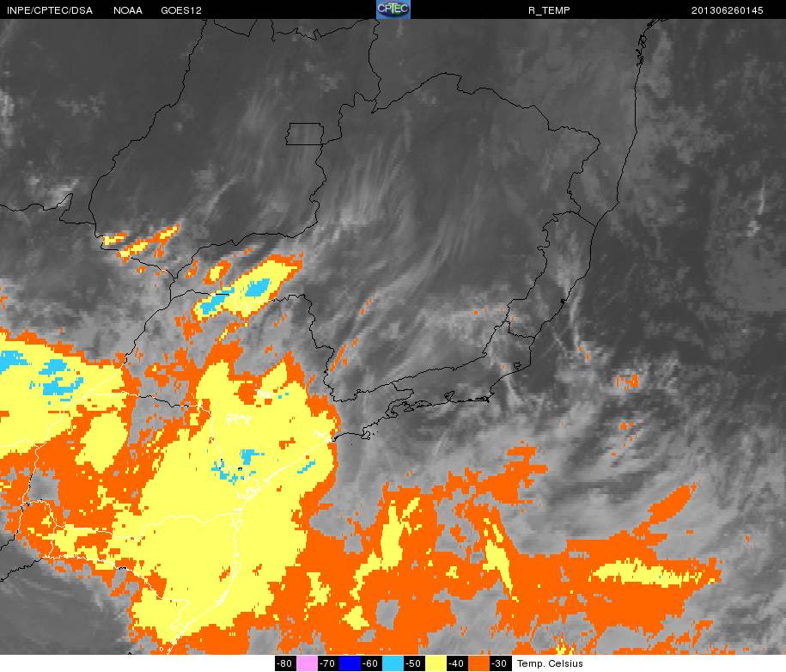Click the -50 legend value
Image resolution: width=786 pixels, height=672 pixels.
pos(414,663)
